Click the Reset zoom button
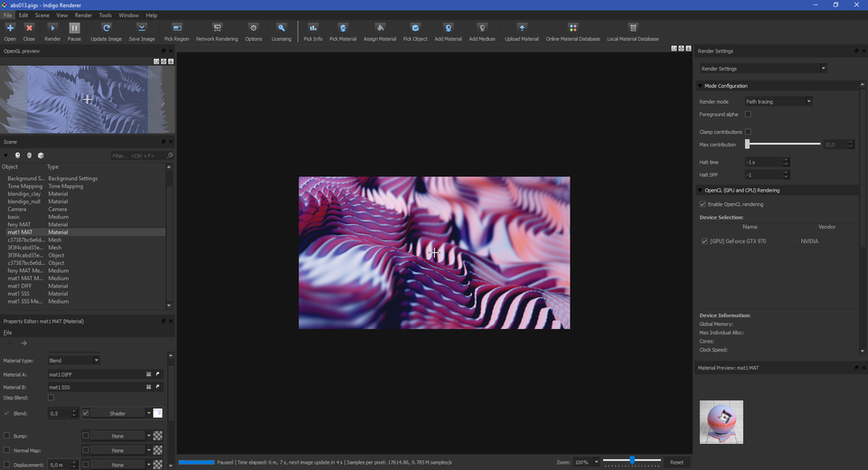The image size is (868, 470). 676,462
